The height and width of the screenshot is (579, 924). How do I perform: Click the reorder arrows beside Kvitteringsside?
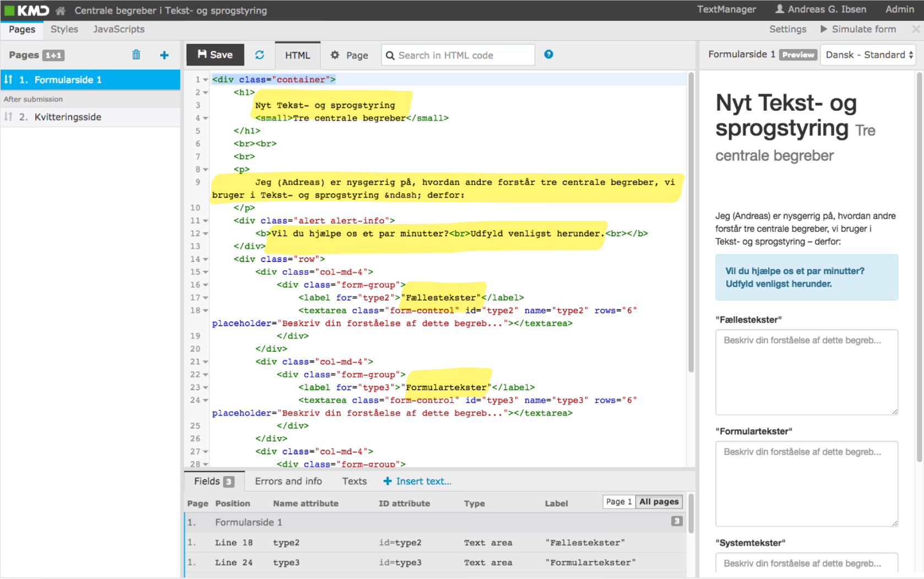9,117
